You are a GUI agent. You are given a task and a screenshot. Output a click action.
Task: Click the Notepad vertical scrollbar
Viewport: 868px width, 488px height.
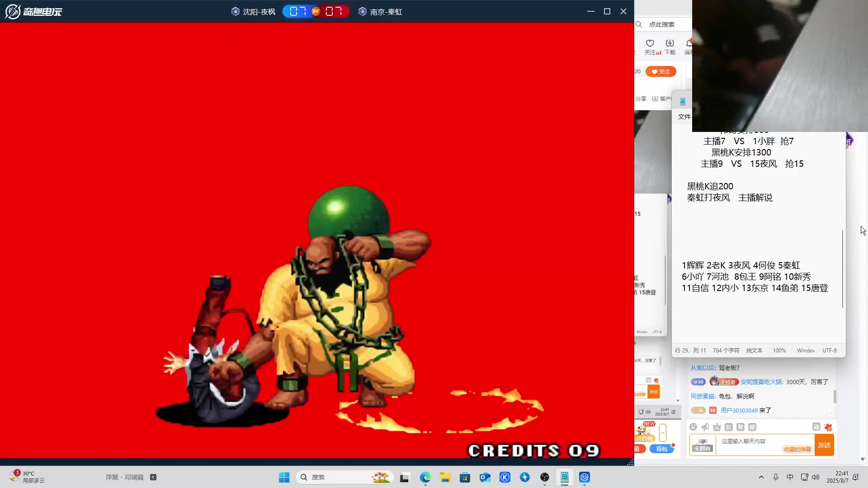[x=843, y=269]
